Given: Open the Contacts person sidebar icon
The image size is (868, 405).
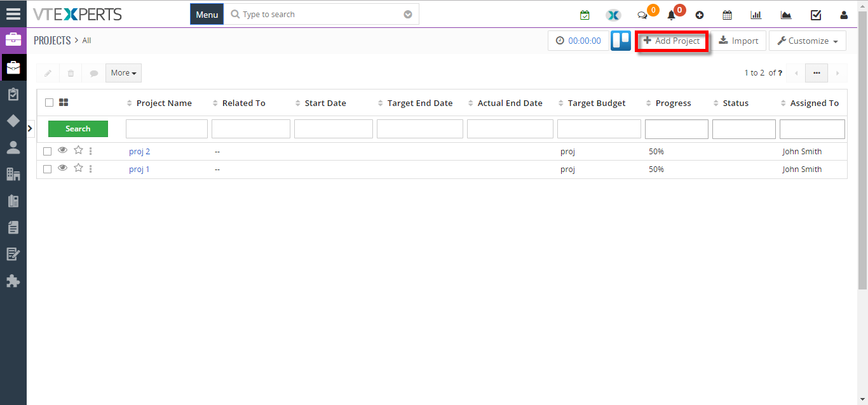Looking at the screenshot, I should point(13,147).
